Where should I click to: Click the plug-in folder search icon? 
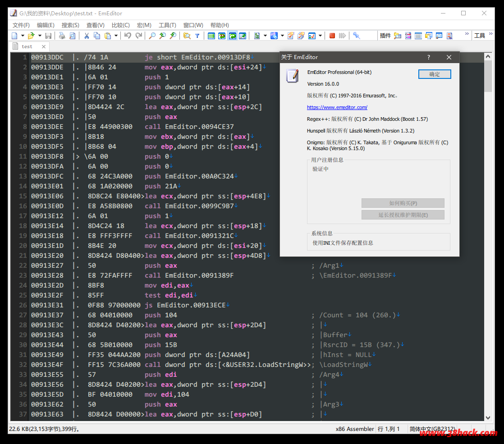(x=398, y=36)
